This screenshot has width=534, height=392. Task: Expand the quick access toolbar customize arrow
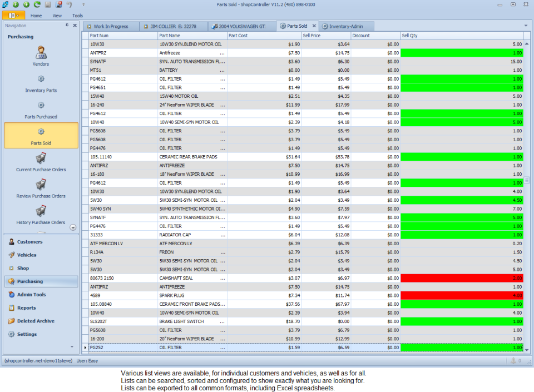tap(83, 4)
